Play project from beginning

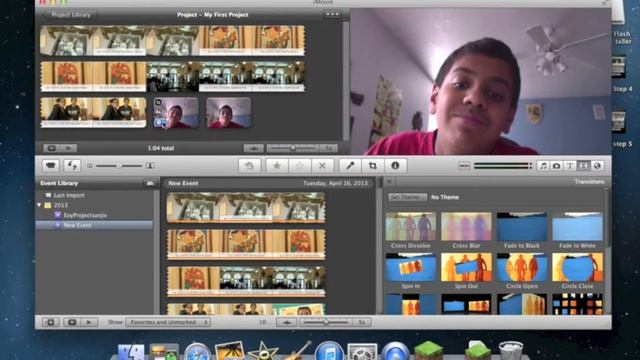point(68,148)
